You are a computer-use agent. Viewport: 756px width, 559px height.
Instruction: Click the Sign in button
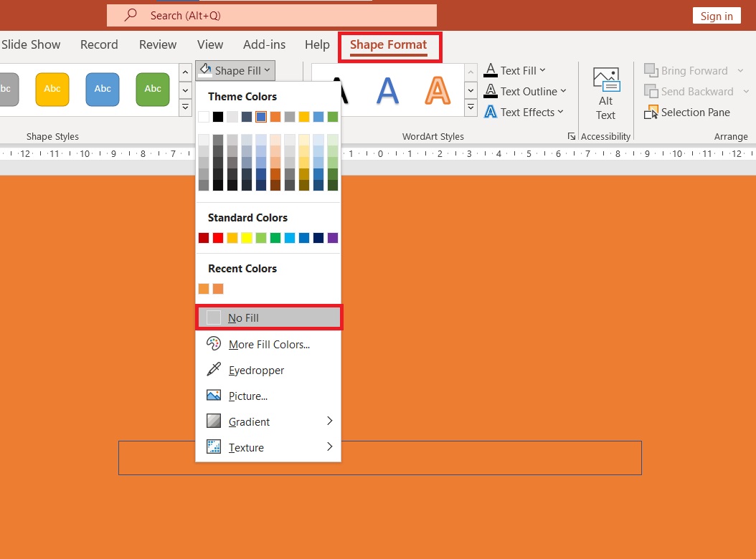tap(716, 16)
